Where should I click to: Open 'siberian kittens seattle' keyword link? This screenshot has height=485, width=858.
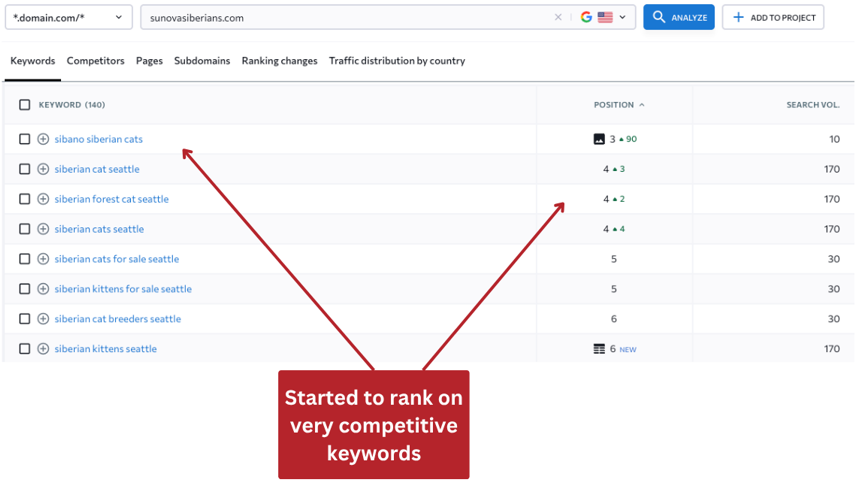tap(106, 349)
